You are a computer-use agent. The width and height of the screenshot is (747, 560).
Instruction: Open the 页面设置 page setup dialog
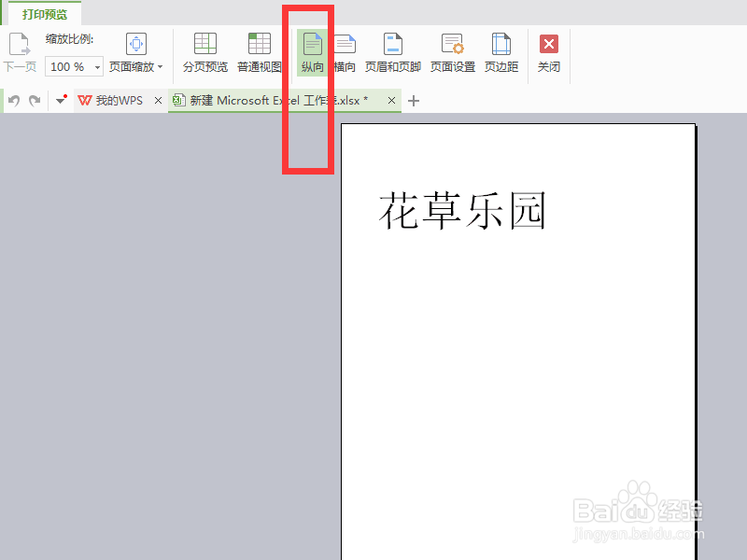click(452, 51)
